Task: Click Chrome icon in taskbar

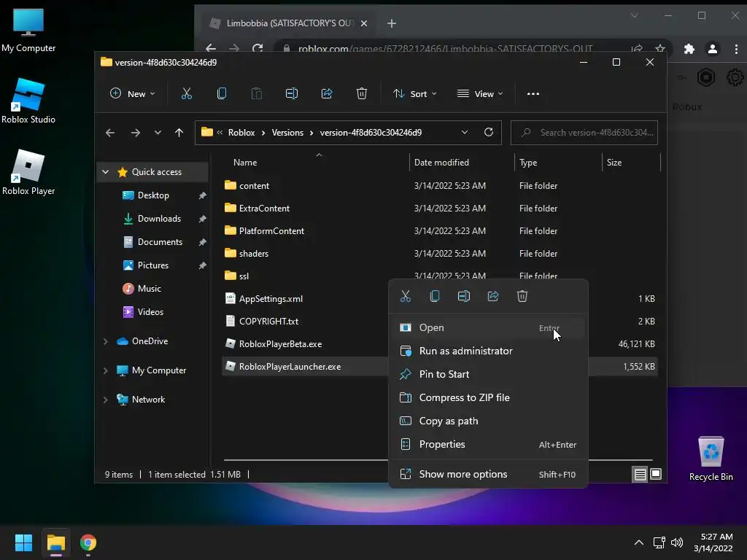Action: coord(88,542)
